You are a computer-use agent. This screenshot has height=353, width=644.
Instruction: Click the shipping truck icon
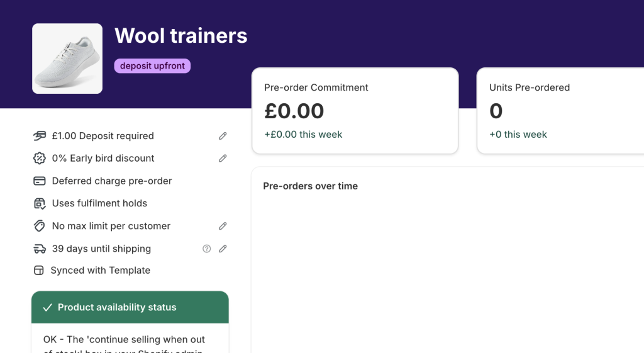[40, 249]
